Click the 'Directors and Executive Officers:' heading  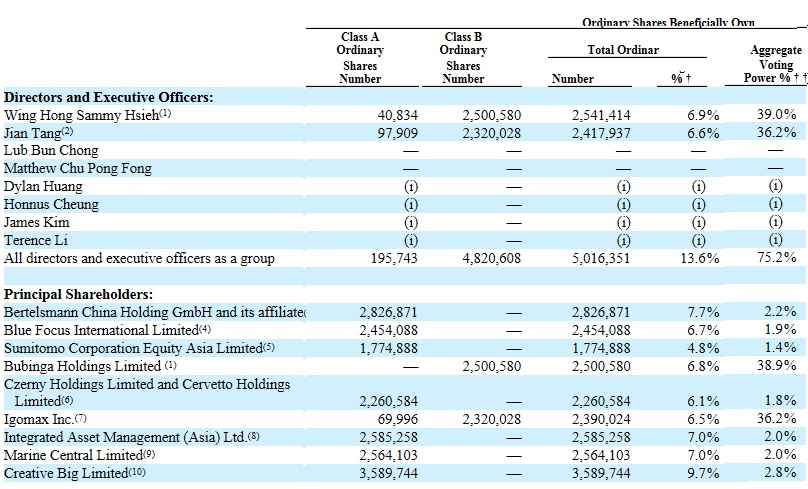[x=108, y=97]
